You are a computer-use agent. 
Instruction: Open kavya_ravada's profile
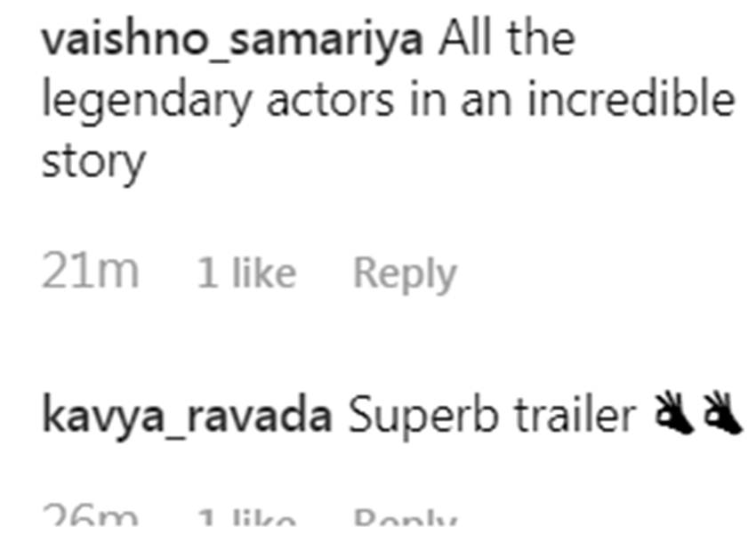(187, 416)
